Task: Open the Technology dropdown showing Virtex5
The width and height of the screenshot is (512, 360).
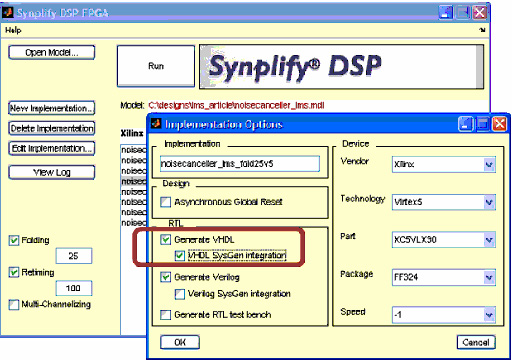Action: point(444,202)
